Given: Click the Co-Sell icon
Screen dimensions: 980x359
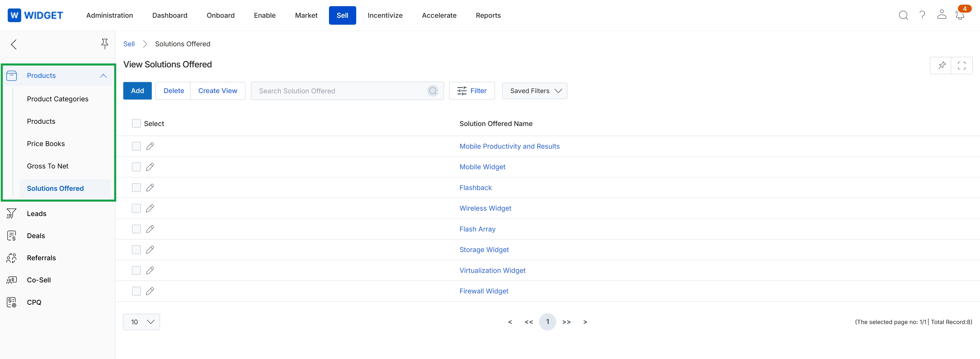Looking at the screenshot, I should click(11, 280).
